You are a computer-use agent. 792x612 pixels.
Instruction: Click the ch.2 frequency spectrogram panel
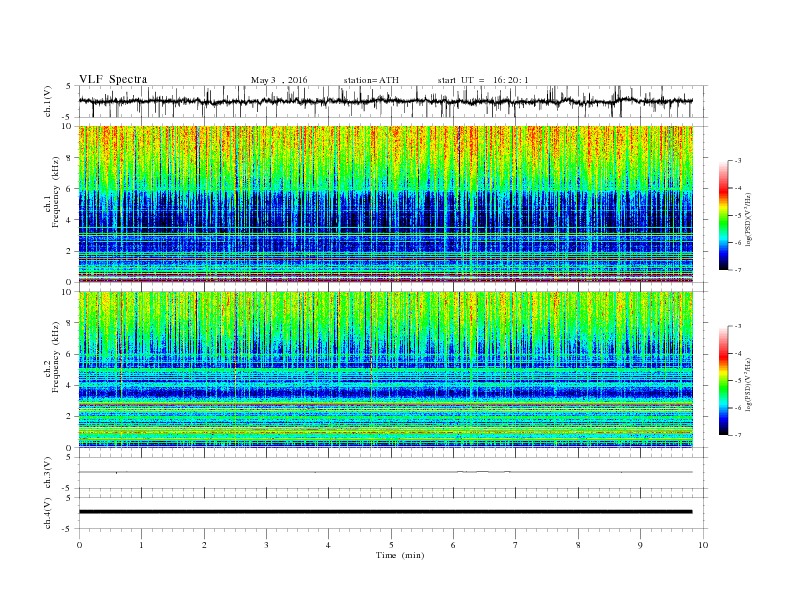[386, 370]
